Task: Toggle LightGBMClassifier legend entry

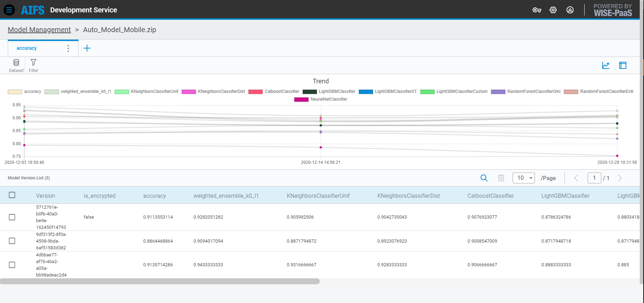Action: coord(329,91)
